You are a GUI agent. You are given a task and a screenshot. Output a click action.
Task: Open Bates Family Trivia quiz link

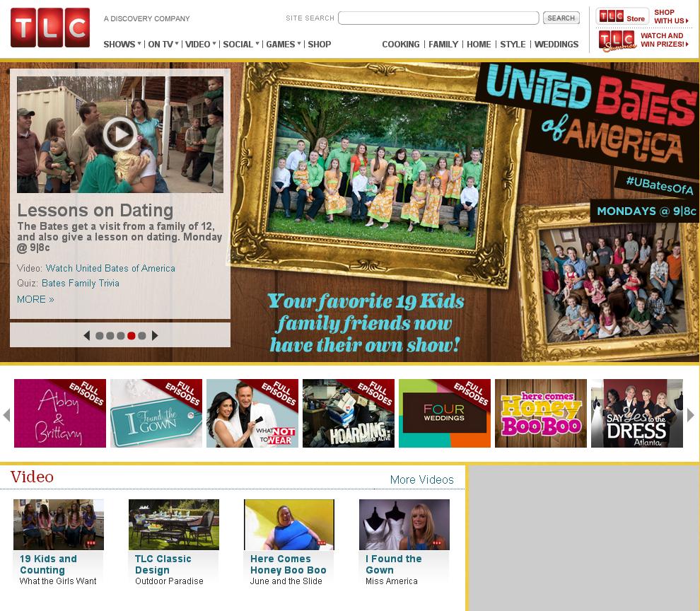(81, 283)
